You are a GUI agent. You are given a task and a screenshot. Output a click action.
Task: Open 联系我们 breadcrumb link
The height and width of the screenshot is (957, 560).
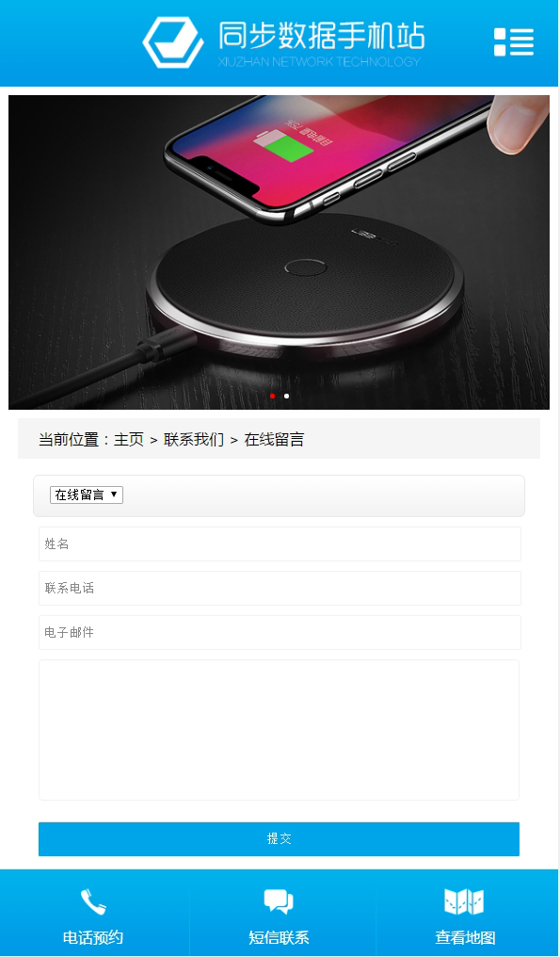tap(194, 440)
